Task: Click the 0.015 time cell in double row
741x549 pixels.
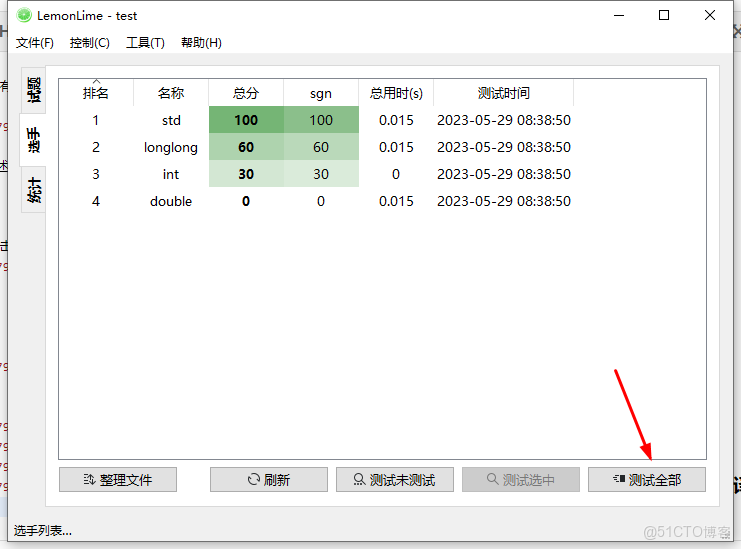Action: pyautogui.click(x=396, y=201)
